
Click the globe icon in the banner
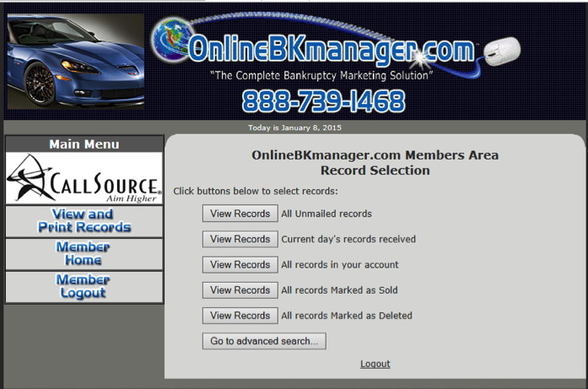pos(172,41)
